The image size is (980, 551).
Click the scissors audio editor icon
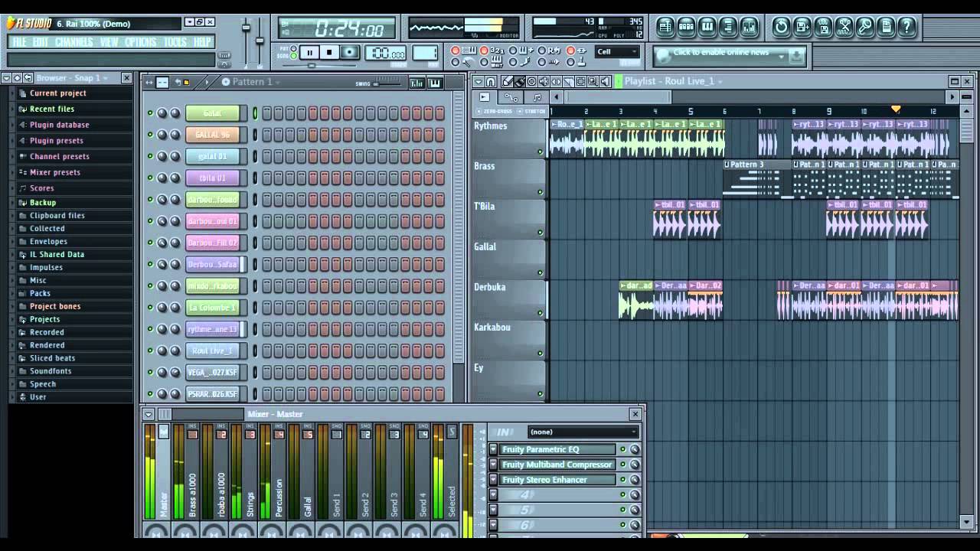[x=844, y=28]
